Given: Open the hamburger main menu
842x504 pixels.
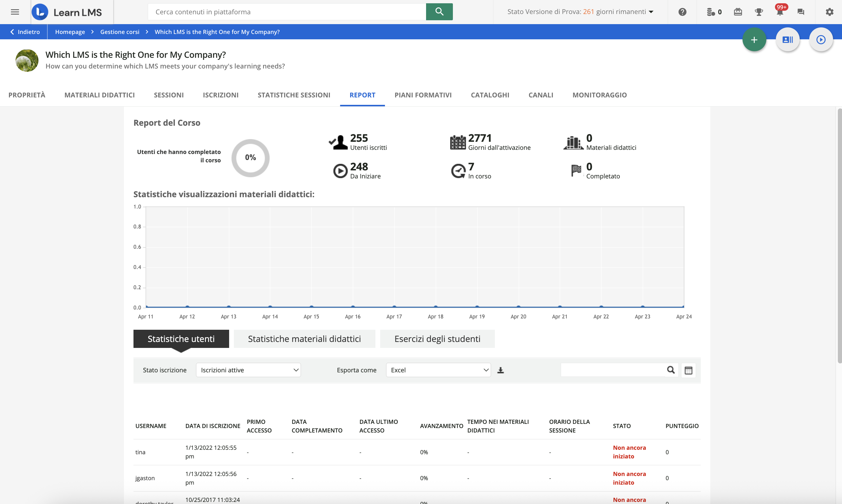Looking at the screenshot, I should pyautogui.click(x=15, y=12).
